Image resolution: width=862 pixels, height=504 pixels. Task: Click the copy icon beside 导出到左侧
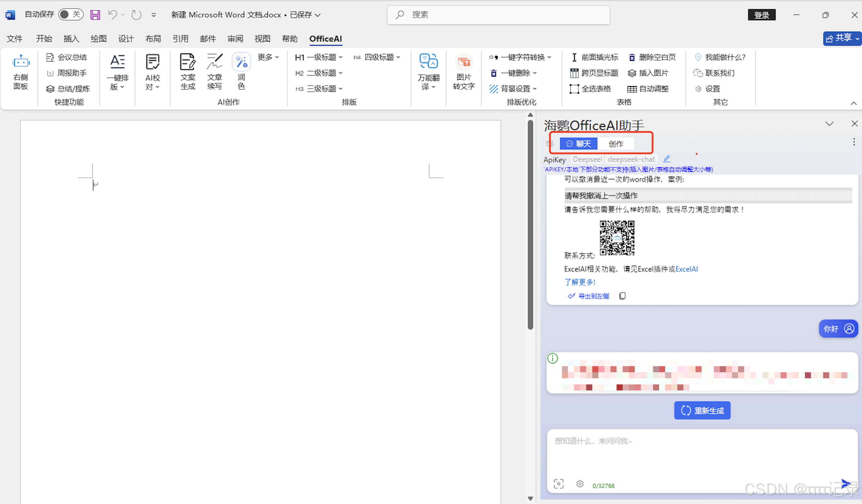(x=623, y=296)
